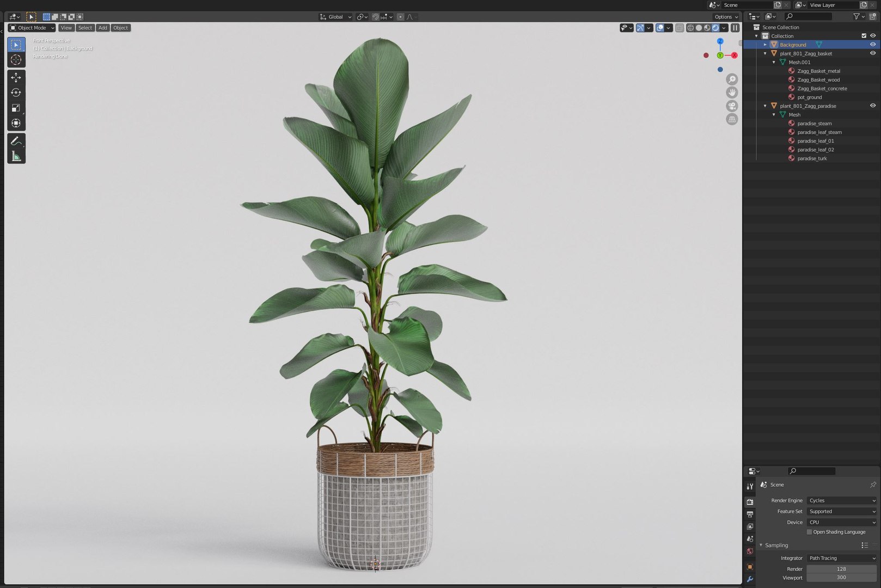This screenshot has width=881, height=588.
Task: Activate the Transform tool
Action: (x=16, y=123)
